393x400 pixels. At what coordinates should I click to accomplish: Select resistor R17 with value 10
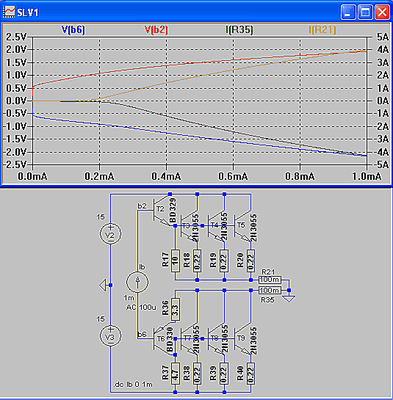coord(175,260)
